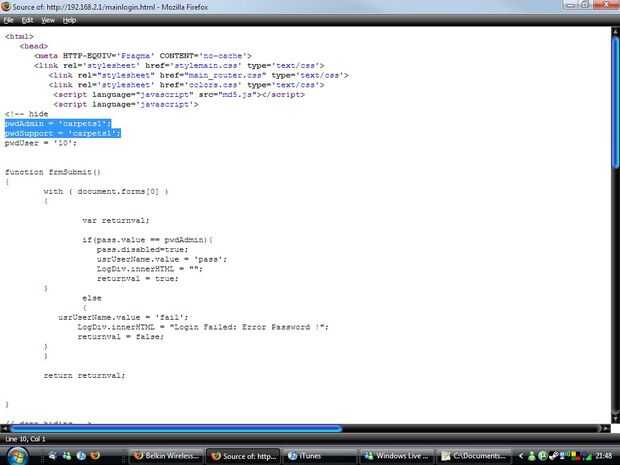Open the Edit menu
Screen dimensions: 620x465
point(27,20)
